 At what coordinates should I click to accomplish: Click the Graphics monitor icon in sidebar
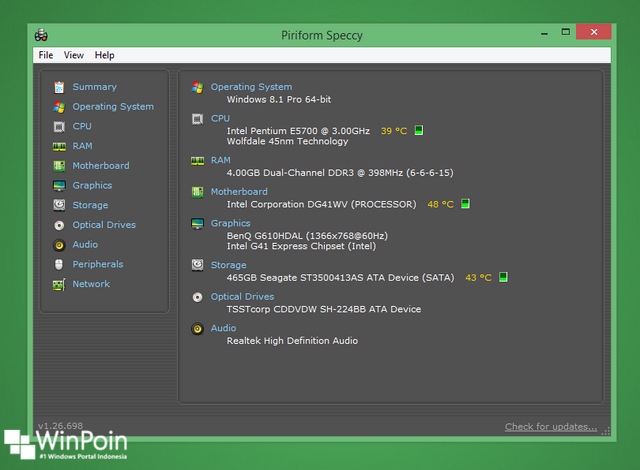point(59,186)
